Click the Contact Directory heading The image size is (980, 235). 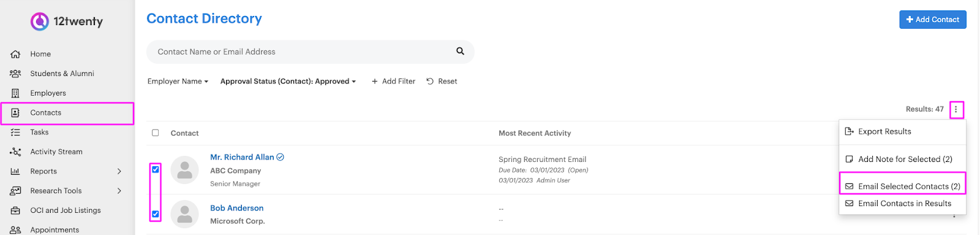(204, 19)
